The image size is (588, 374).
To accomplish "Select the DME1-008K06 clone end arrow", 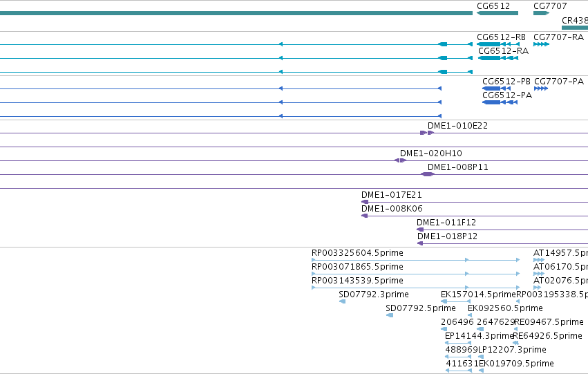I will click(x=365, y=216).
